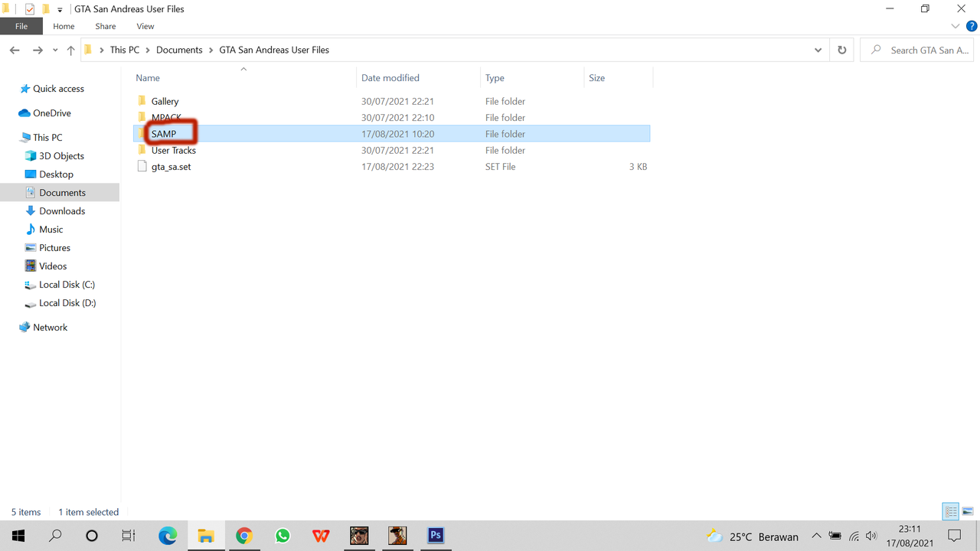Open the clock and calendar showing 23:11
Viewport: 980px width, 551px height.
click(x=910, y=536)
